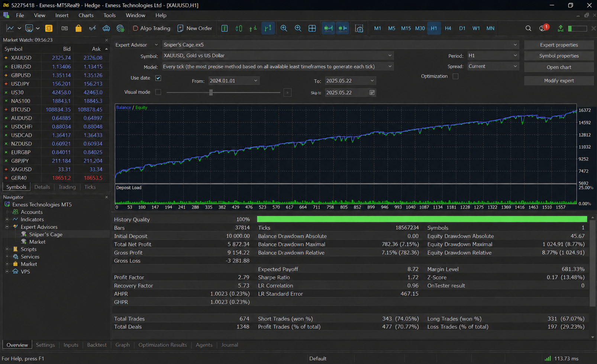This screenshot has width=597, height=364.
Task: Select the M15 timeframe
Action: point(406,28)
